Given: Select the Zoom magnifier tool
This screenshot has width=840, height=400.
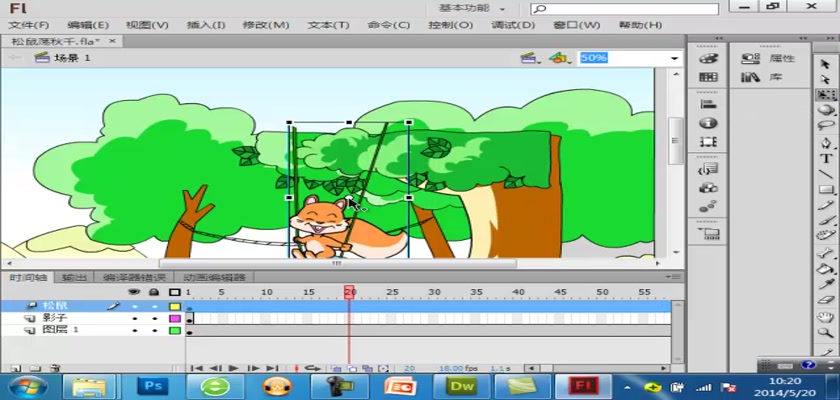Looking at the screenshot, I should 826,333.
